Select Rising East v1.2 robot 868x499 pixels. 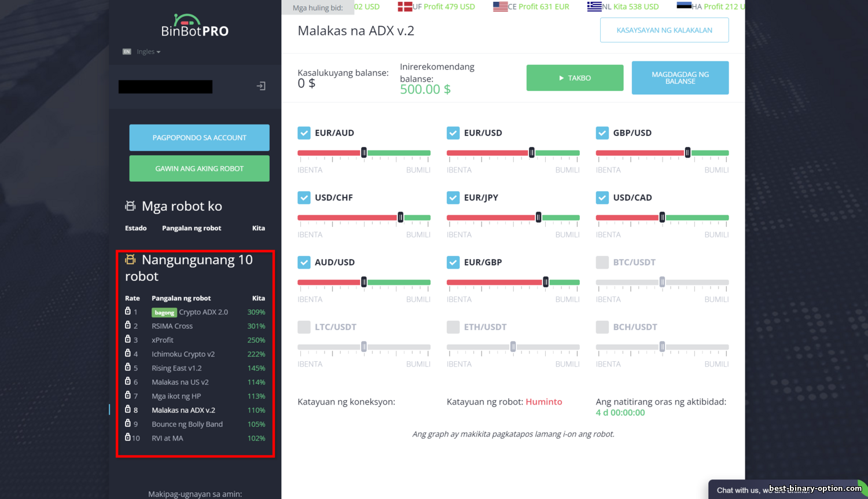pos(176,368)
